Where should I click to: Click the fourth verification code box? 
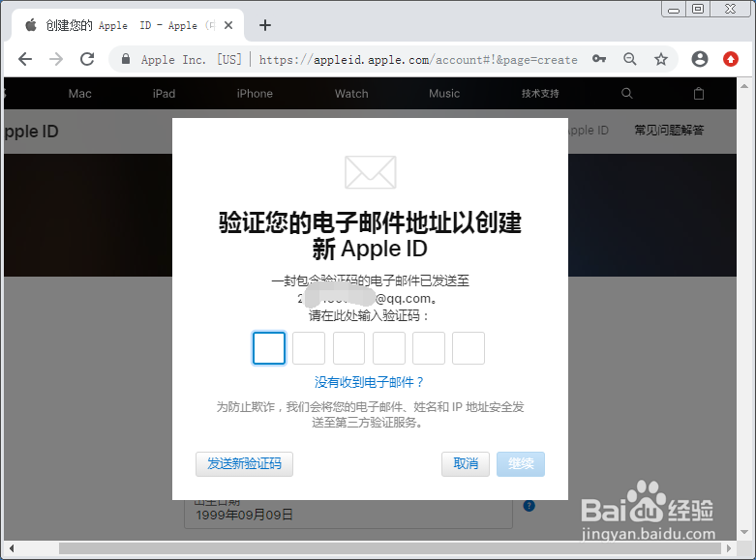388,348
